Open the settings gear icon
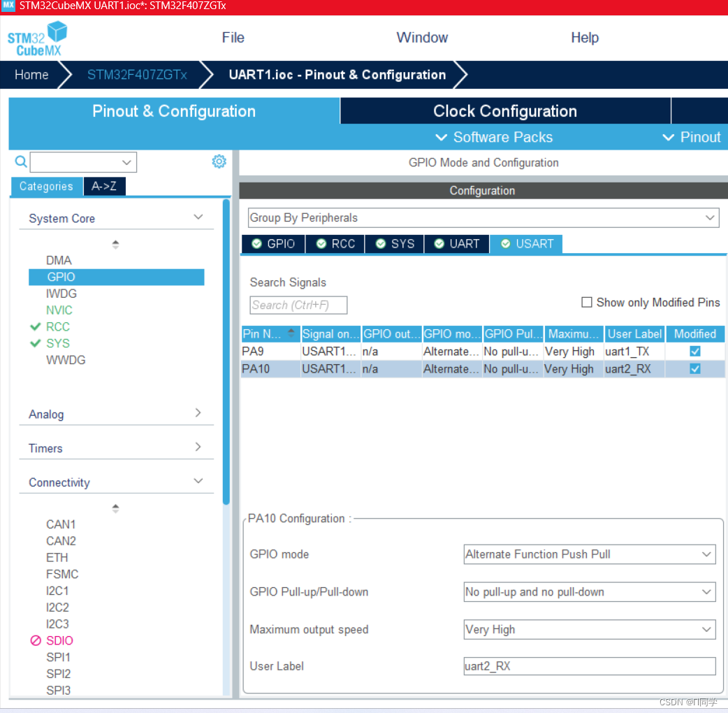This screenshot has height=713, width=728. [x=219, y=161]
